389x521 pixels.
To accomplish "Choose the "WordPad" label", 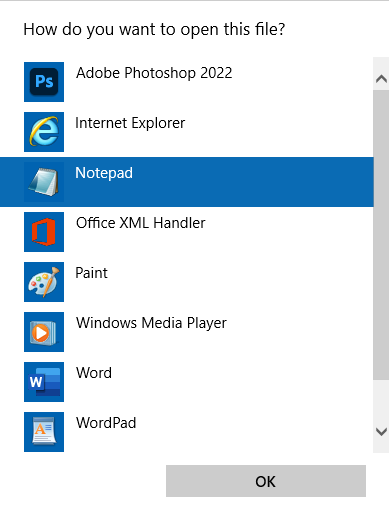I will pyautogui.click(x=106, y=423).
